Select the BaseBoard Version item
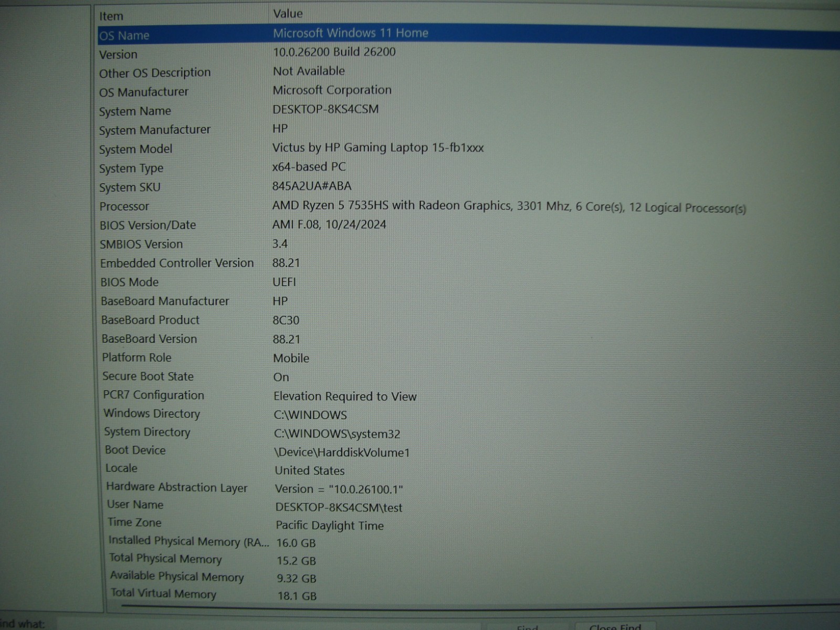This screenshot has height=630, width=840. [x=149, y=339]
